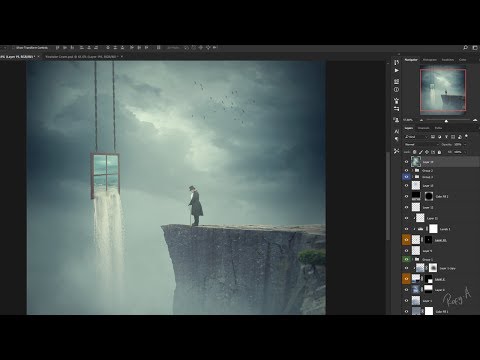Expand Group 1 in the Layers panel

[x=413, y=259]
